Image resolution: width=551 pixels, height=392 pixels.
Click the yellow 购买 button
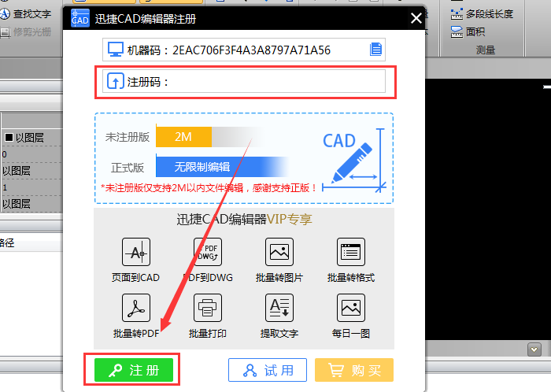(x=354, y=370)
